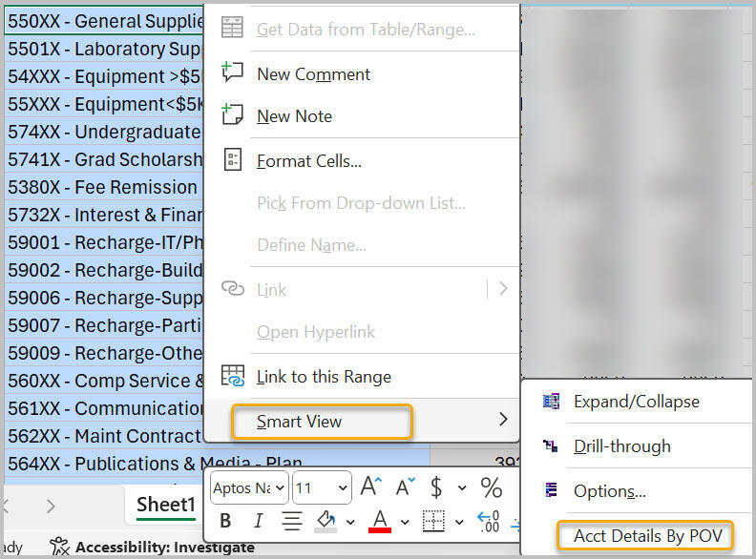Open borders dropdown arrow

[459, 522]
